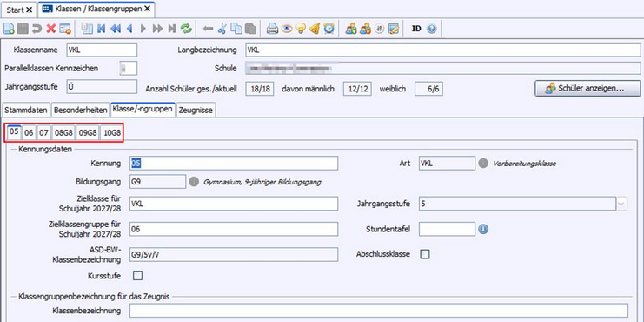This screenshot has height=322, width=644.
Task: Select class group tab 09G8
Action: click(x=89, y=133)
